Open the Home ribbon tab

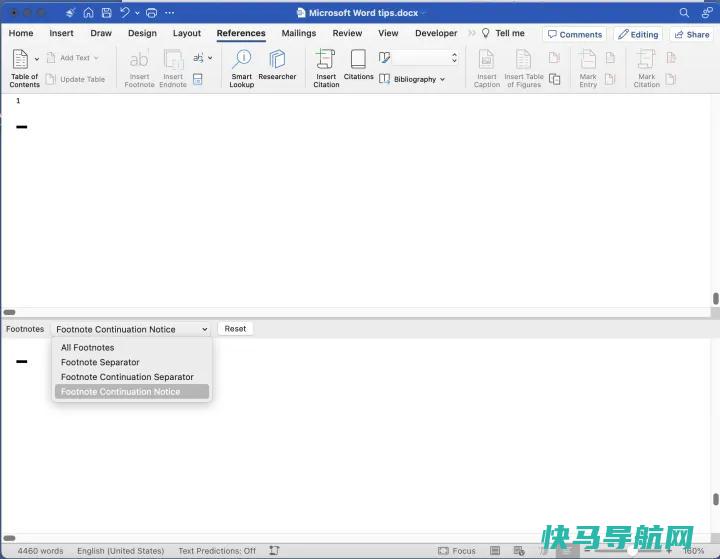point(21,33)
